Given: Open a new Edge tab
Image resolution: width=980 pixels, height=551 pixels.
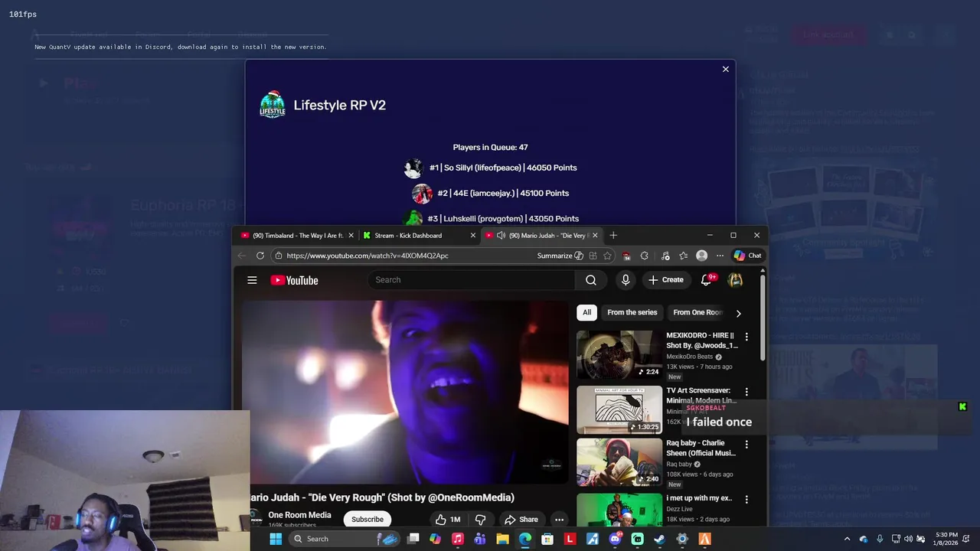Looking at the screenshot, I should coord(612,235).
